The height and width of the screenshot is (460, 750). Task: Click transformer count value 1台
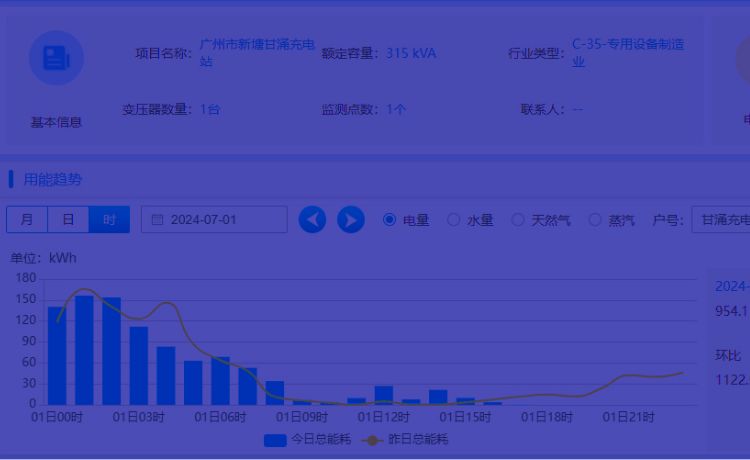coord(210,110)
